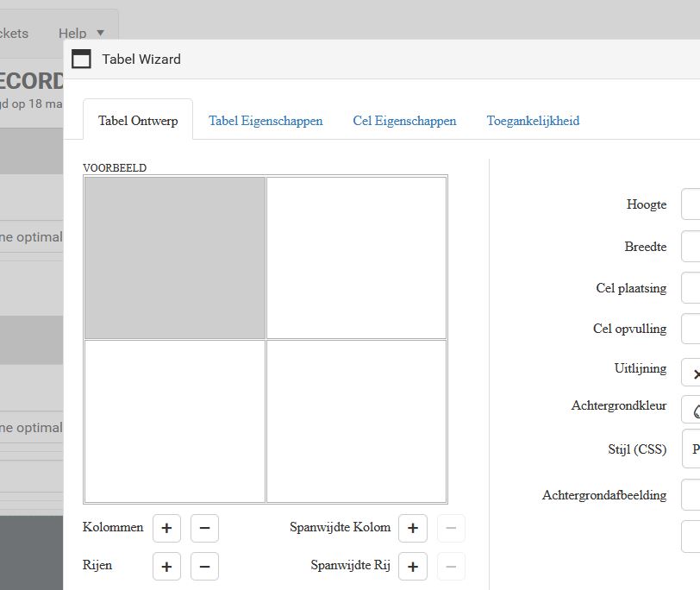Open the Help dropdown menu
The width and height of the screenshot is (700, 590).
pos(81,34)
